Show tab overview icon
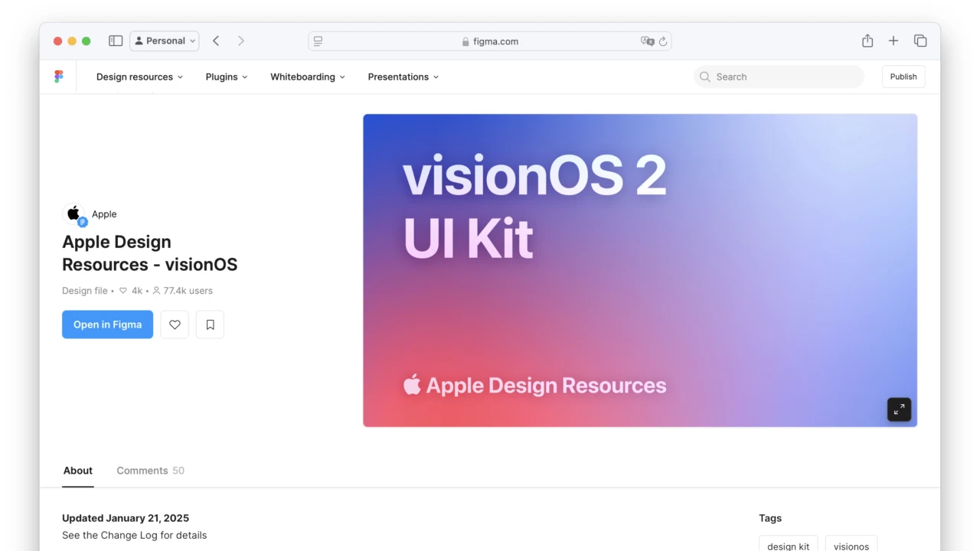The height and width of the screenshot is (551, 980). pos(920,41)
